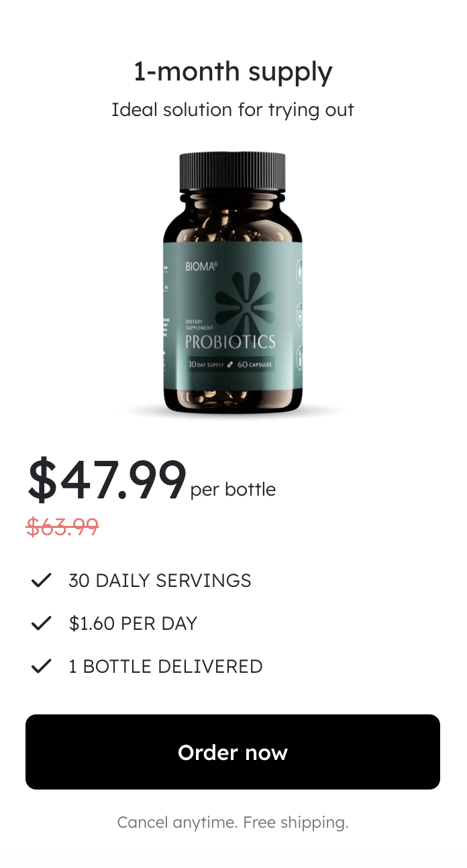Select the 1 BOTTLE DELIVERED text
This screenshot has width=467, height=868.
click(x=166, y=667)
